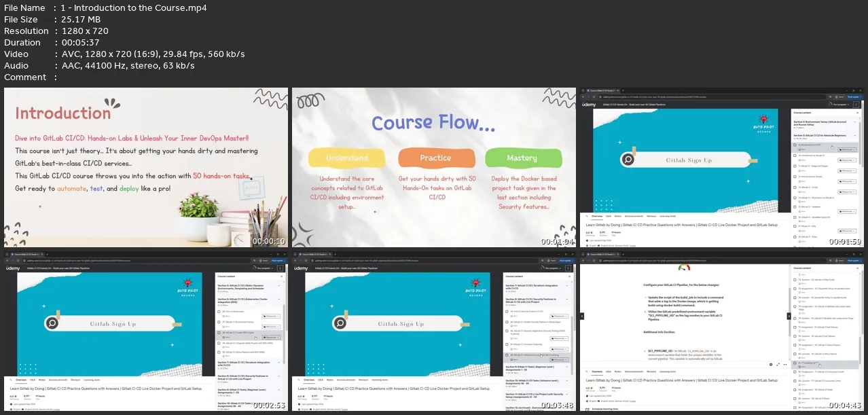Screen dimensions: 868x415
Task: Check lecture 40 Demo Pipeline with EKS checkbox
Action: coord(219,352)
